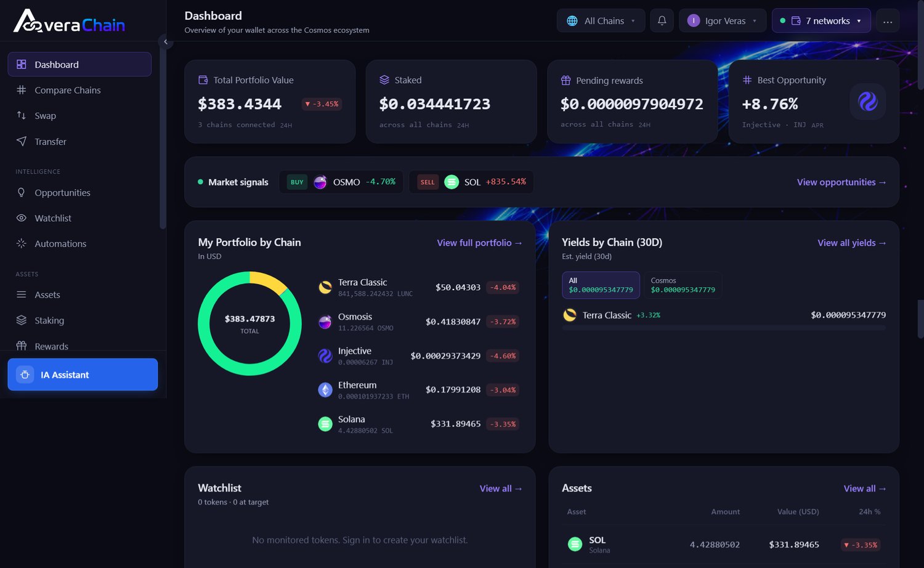Click the Staking layers icon in sidebar
Viewport: 924px width, 568px height.
[22, 320]
